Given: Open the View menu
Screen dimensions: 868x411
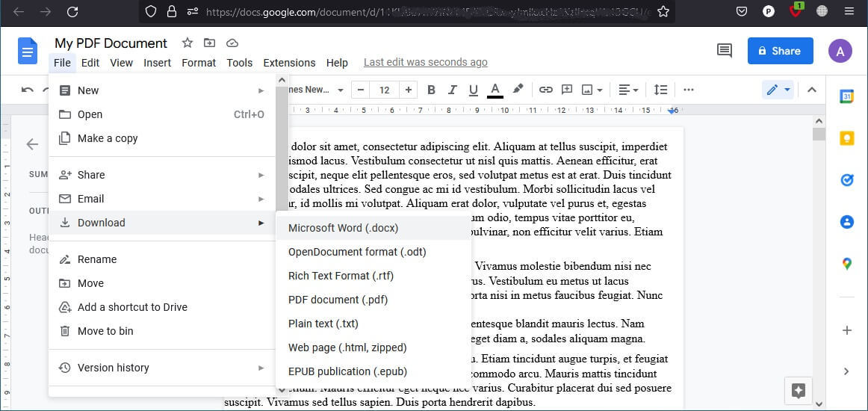Looking at the screenshot, I should point(121,63).
